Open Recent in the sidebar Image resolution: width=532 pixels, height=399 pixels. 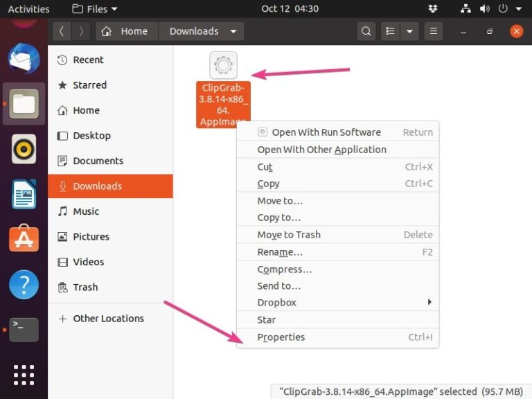click(110, 60)
